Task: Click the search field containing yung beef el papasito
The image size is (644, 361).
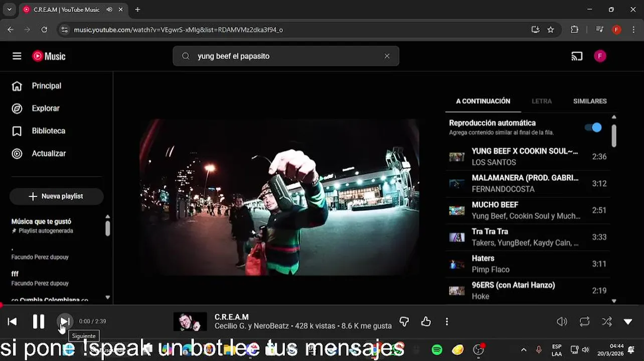Action: 286,56
